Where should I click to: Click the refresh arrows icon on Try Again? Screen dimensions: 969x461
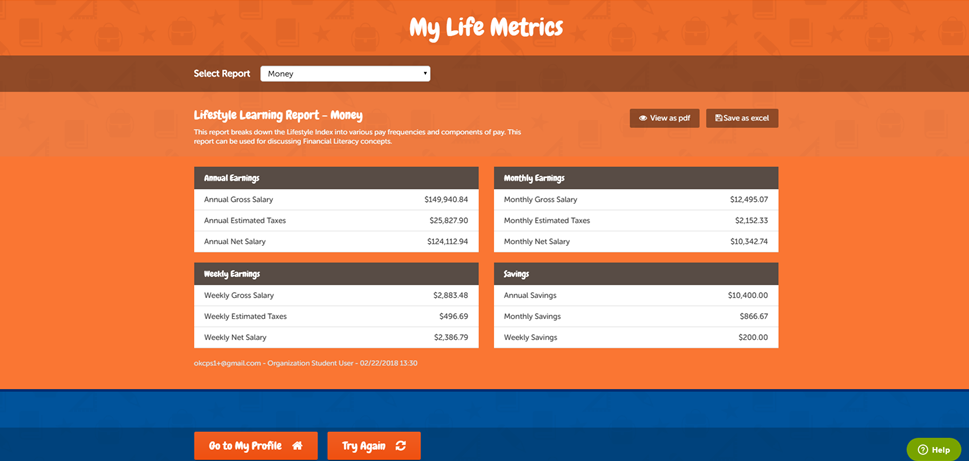(x=401, y=446)
